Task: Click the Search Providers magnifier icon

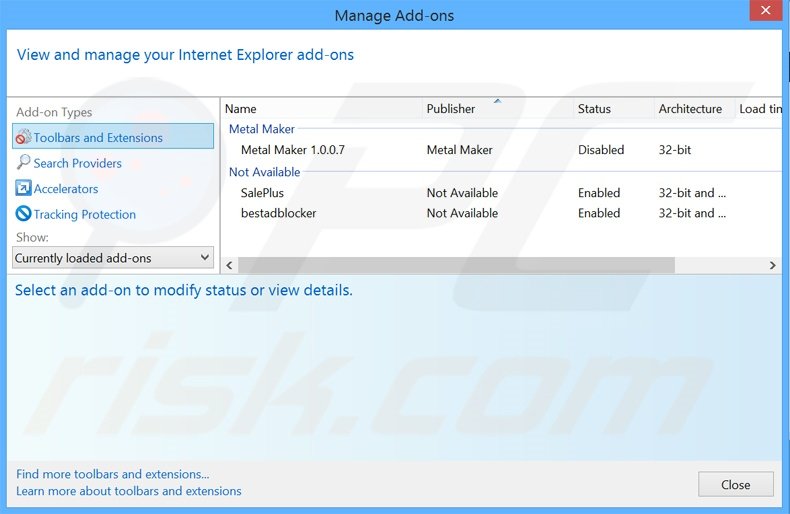Action: pyautogui.click(x=23, y=162)
